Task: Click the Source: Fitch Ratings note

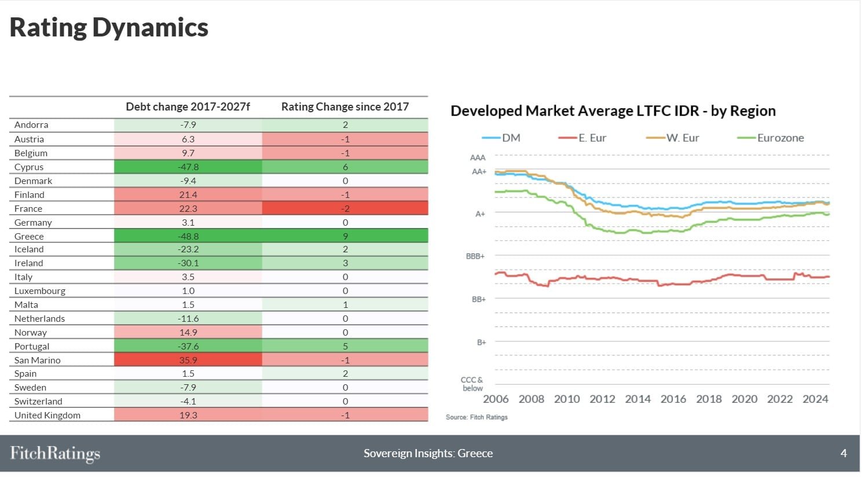Action: [x=477, y=417]
